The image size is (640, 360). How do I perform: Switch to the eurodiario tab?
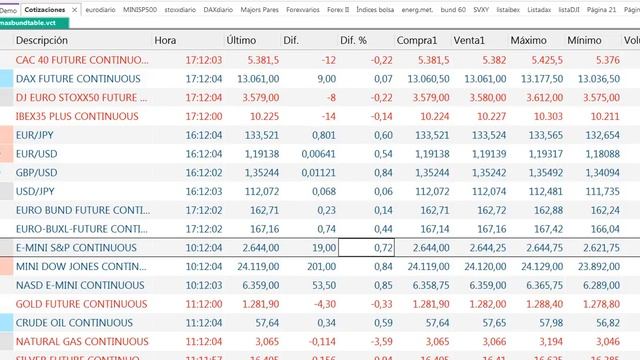(x=100, y=9)
